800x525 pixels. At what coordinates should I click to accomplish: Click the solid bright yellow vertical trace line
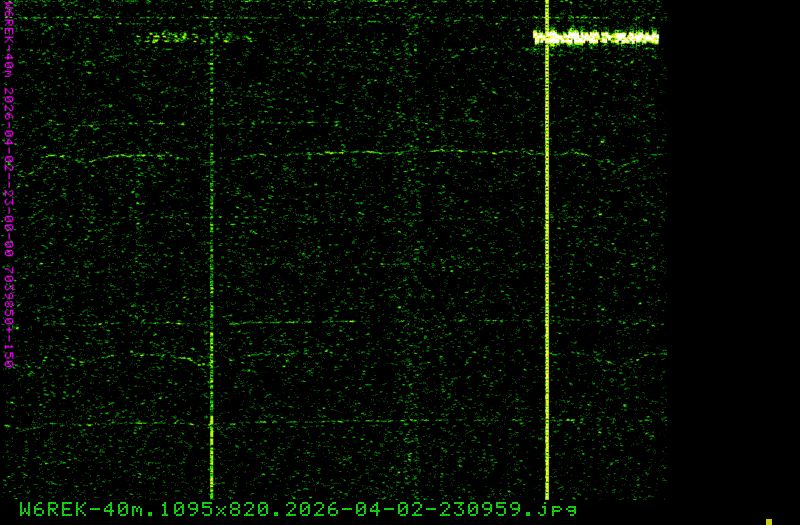tap(547, 250)
